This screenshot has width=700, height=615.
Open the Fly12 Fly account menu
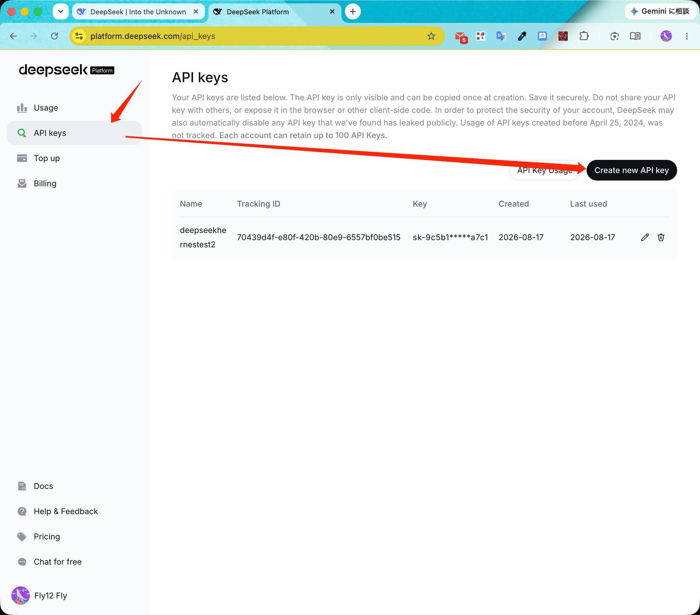click(74, 596)
